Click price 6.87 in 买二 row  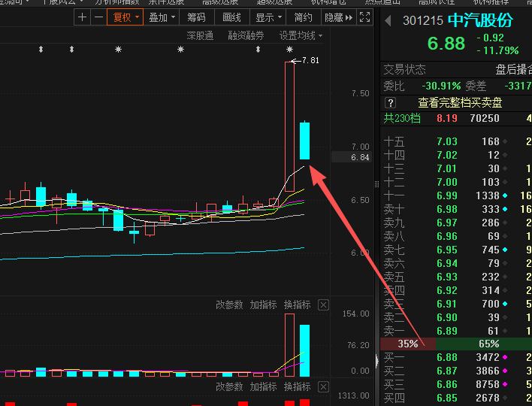point(447,371)
